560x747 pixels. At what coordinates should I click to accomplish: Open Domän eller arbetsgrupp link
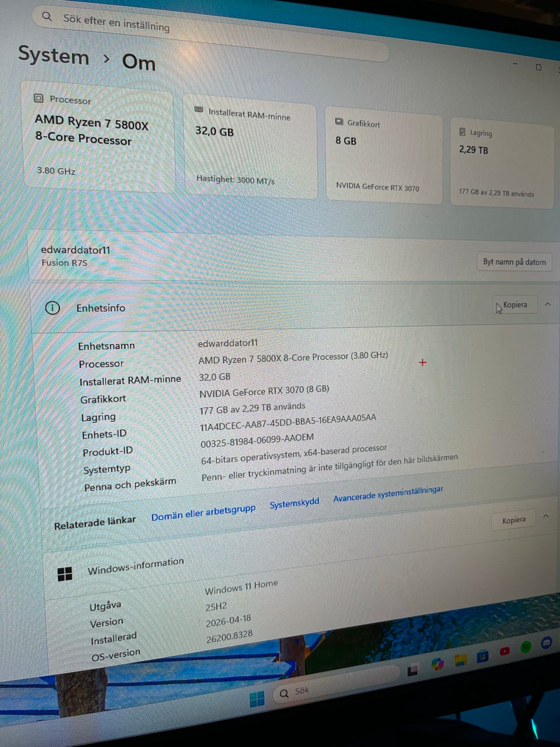coord(203,512)
